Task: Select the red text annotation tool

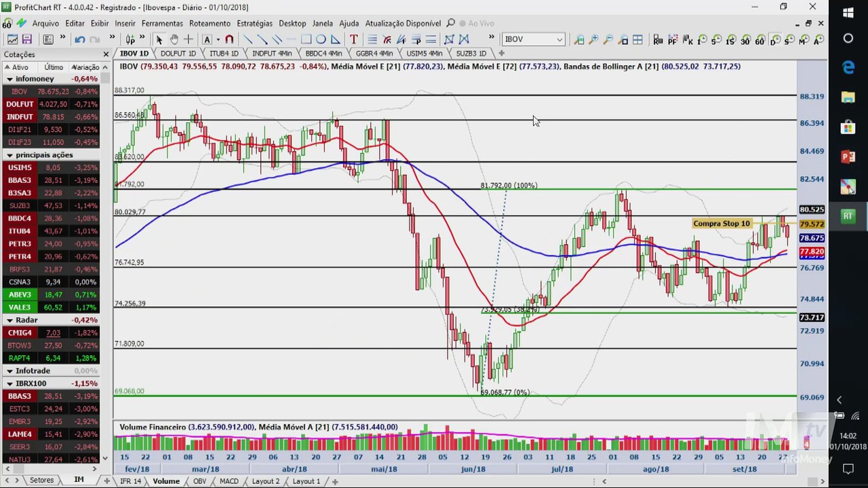Action: pos(353,39)
